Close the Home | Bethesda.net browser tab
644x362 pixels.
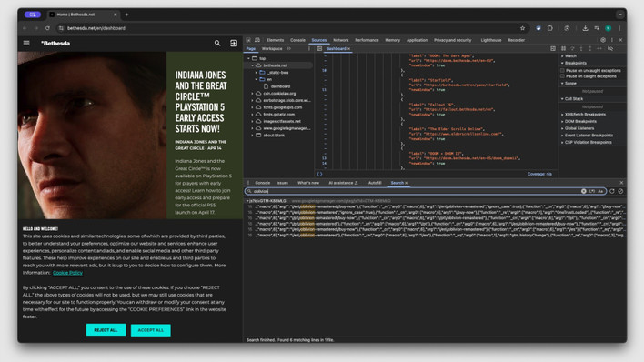pyautogui.click(x=115, y=15)
